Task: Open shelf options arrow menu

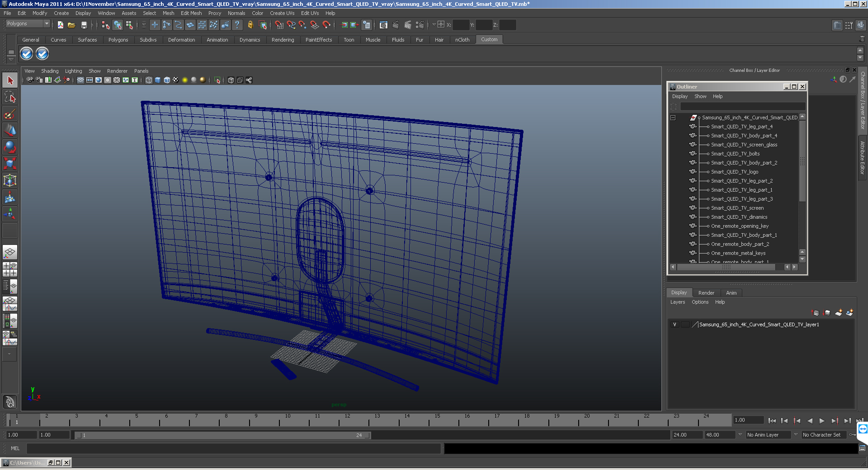Action: (x=11, y=59)
